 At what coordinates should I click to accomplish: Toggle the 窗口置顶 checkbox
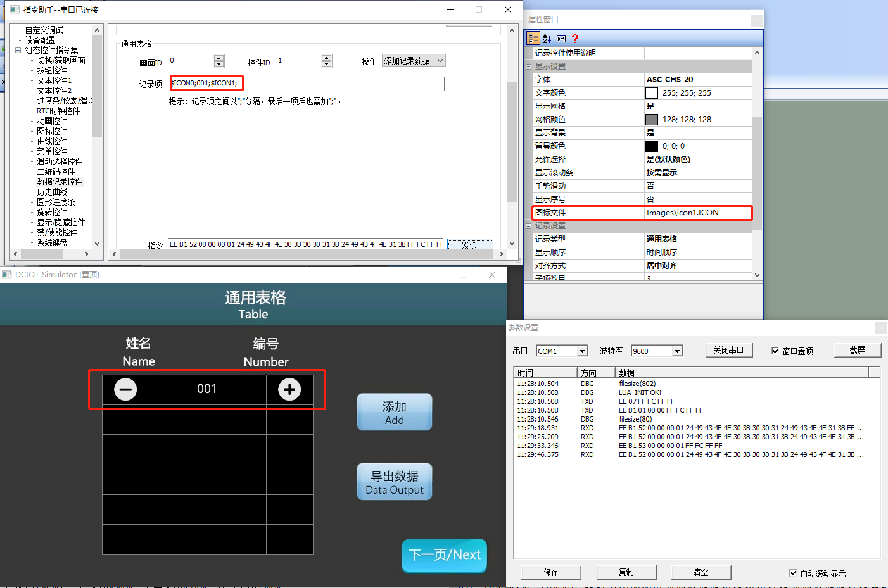point(775,351)
